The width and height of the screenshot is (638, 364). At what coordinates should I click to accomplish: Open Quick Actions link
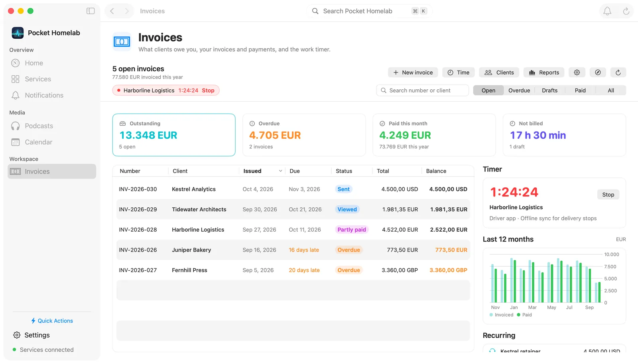click(x=52, y=321)
